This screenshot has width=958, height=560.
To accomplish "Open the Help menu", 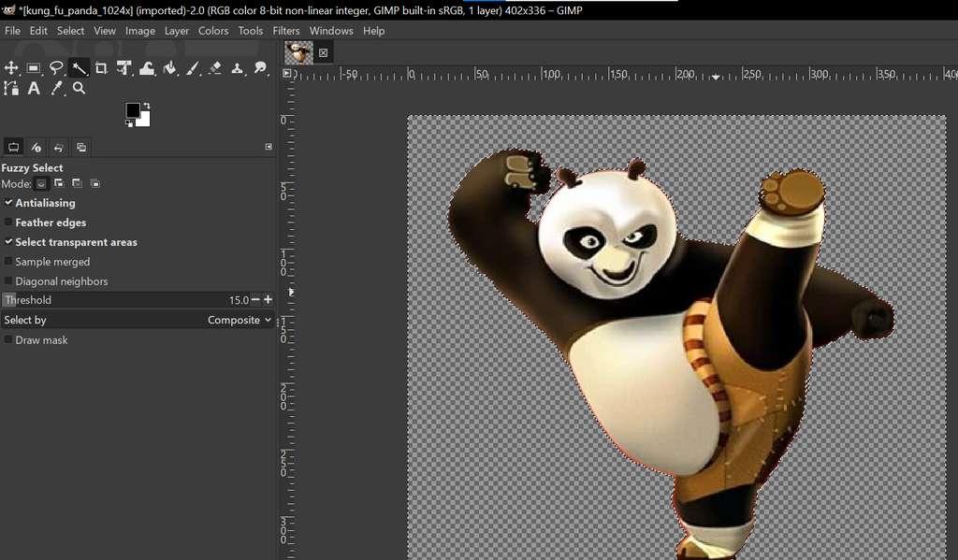I will (x=374, y=31).
